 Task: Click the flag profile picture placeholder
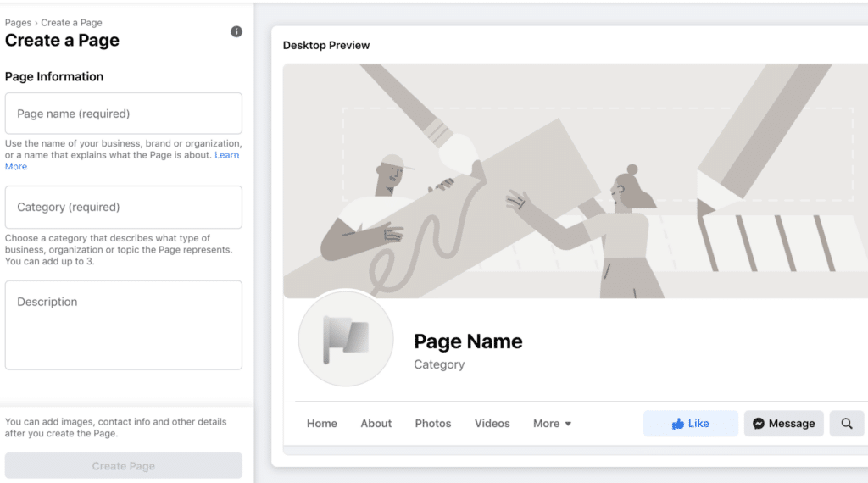pos(345,338)
